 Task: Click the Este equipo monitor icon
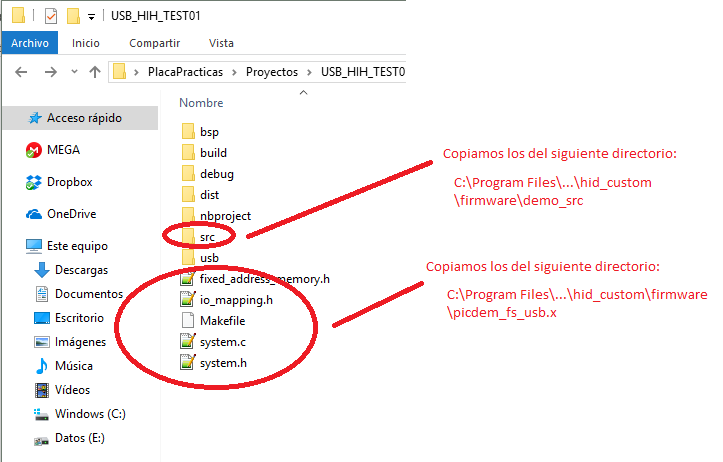tap(34, 246)
